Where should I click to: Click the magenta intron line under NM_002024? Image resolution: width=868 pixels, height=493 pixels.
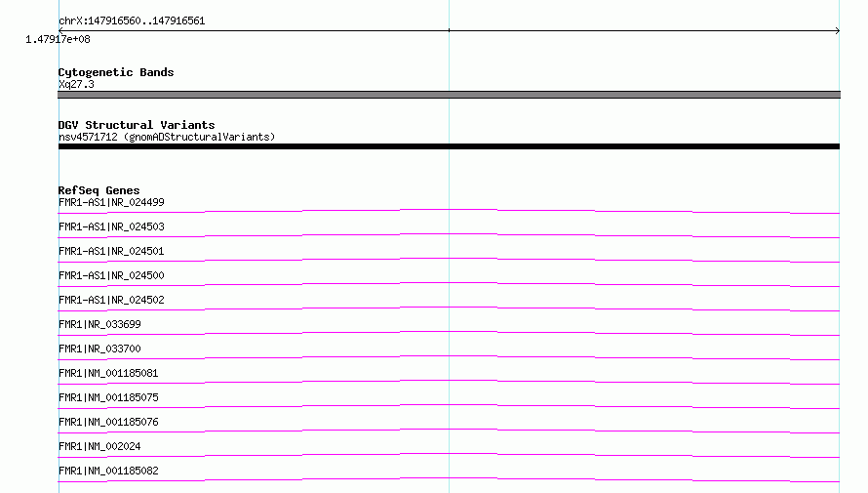click(449, 454)
